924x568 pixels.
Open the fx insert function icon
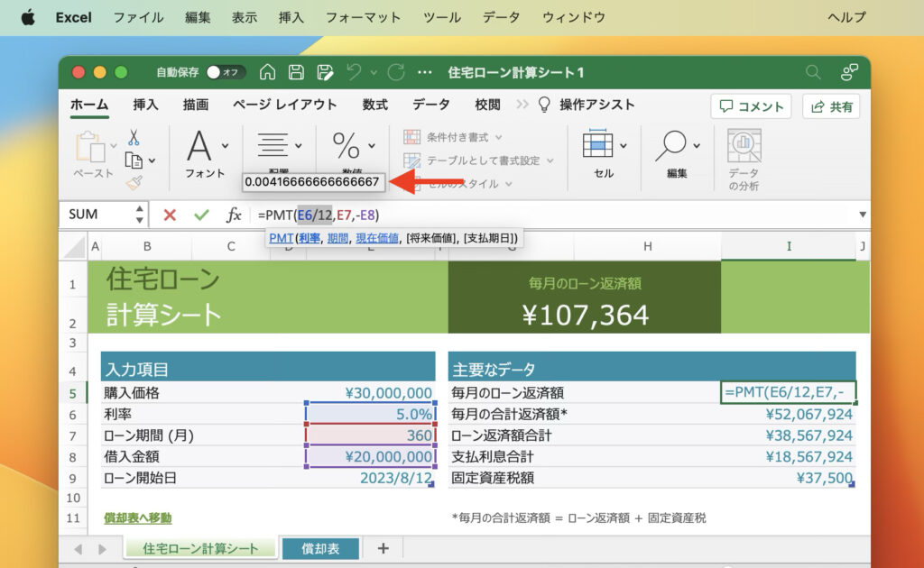233,215
